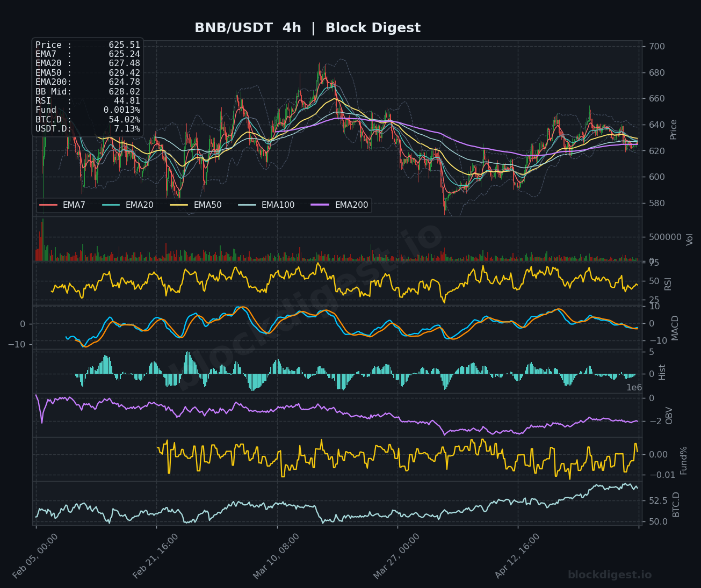Click the Hist axis label
Viewport: 701px width, 588px height.
662,372
